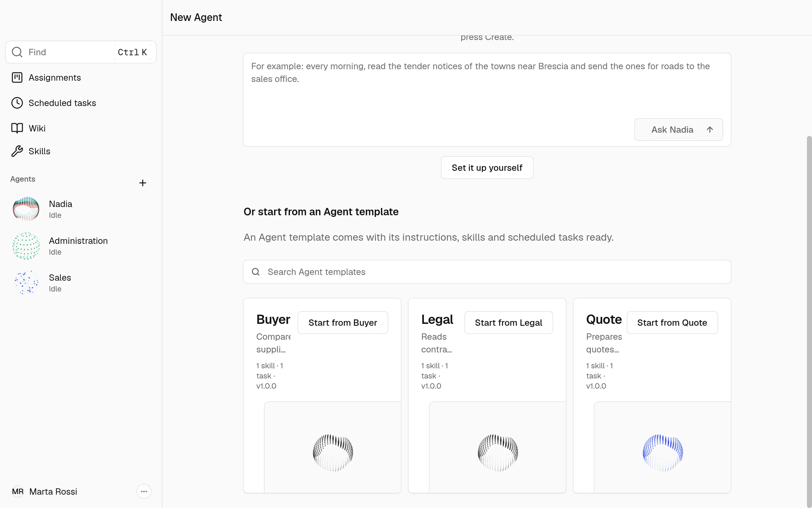Viewport: 812px width, 508px height.
Task: Click the template search magnifier icon
Action: pos(256,272)
